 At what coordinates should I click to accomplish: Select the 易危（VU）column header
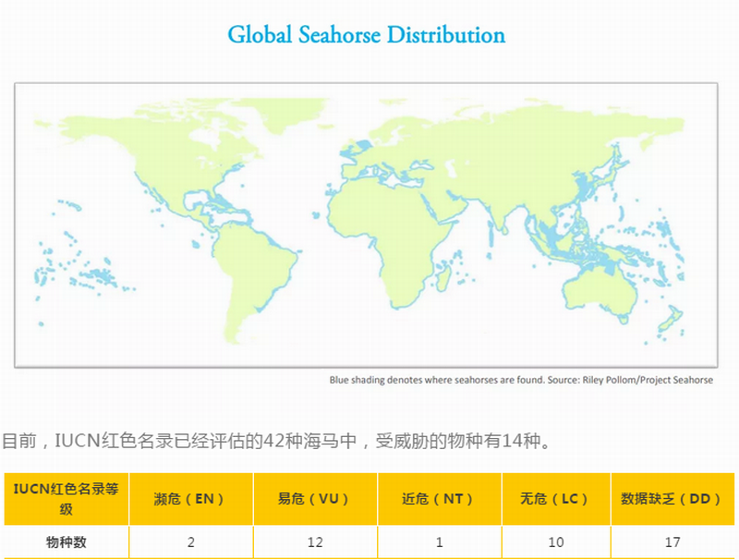pyautogui.click(x=315, y=499)
